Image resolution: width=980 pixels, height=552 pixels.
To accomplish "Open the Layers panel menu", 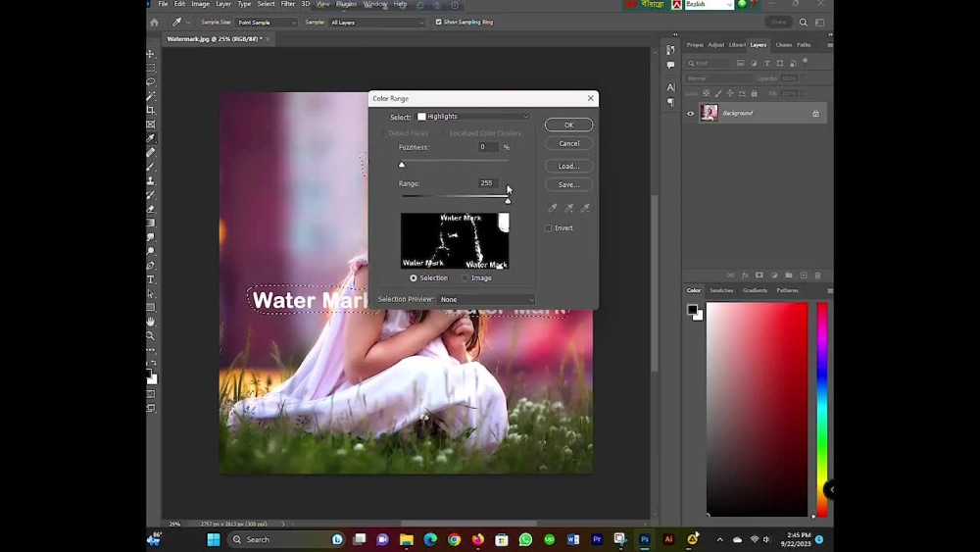I will click(830, 45).
